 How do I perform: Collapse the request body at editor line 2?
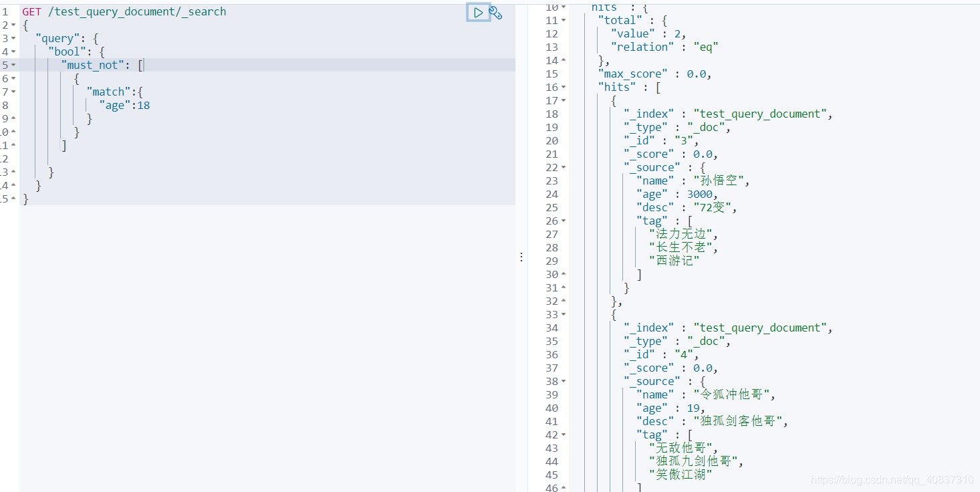tap(13, 25)
